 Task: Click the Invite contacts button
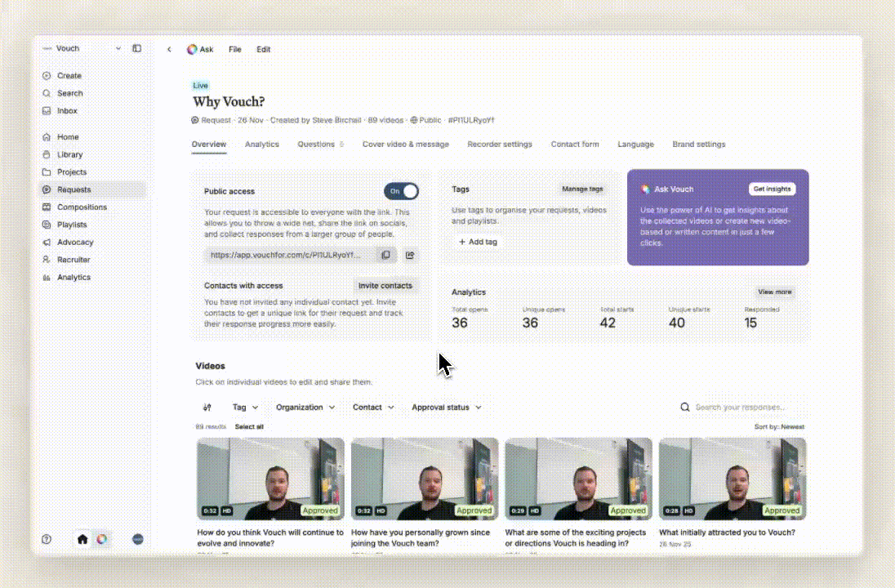tap(385, 286)
